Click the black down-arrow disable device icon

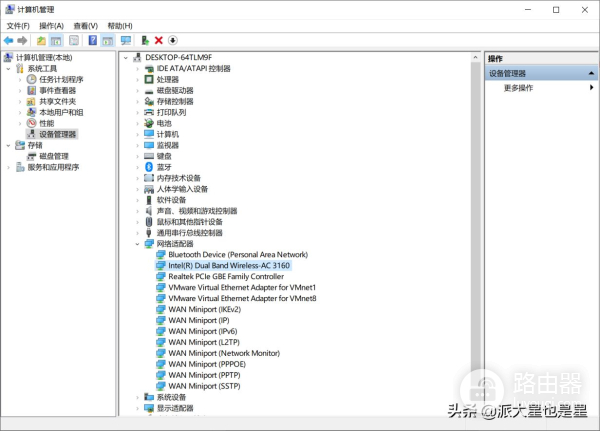[x=172, y=41]
